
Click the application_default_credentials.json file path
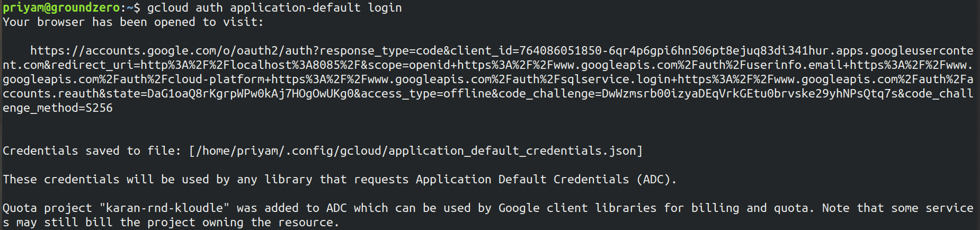click(416, 151)
